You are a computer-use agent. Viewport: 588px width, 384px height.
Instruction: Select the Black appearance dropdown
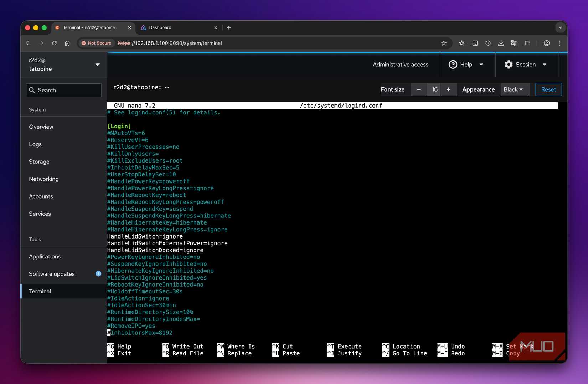[x=513, y=89]
